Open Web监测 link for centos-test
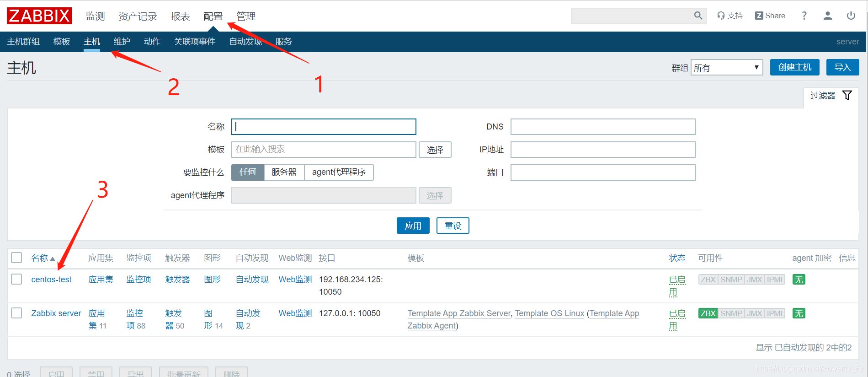Image resolution: width=868 pixels, height=377 pixels. click(x=295, y=280)
